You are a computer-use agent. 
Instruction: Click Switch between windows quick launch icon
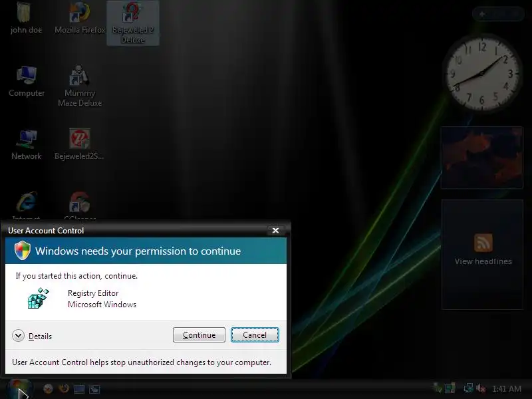[94, 389]
